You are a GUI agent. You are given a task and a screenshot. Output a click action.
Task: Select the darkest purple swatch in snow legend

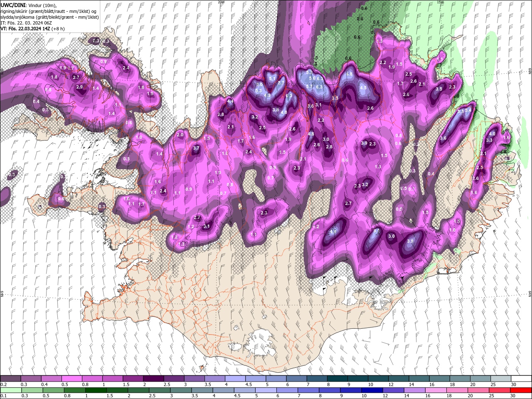(153, 379)
